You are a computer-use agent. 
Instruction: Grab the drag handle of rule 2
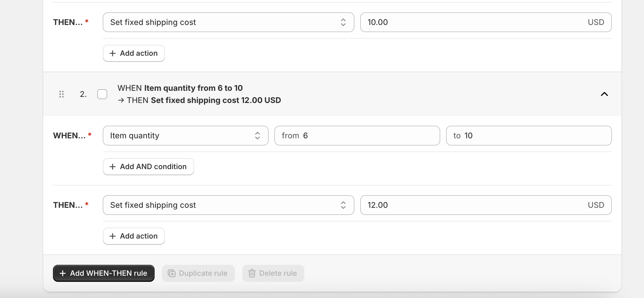click(61, 94)
